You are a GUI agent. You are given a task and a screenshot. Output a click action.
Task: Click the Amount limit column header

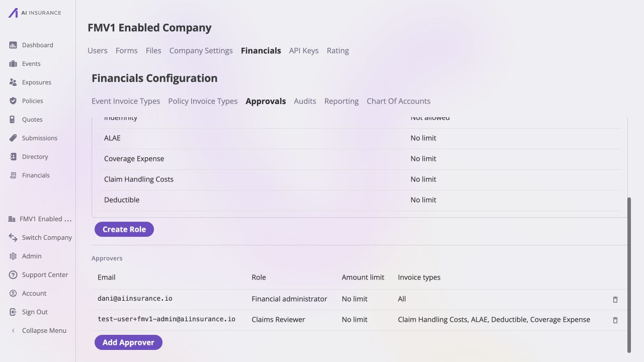363,278
